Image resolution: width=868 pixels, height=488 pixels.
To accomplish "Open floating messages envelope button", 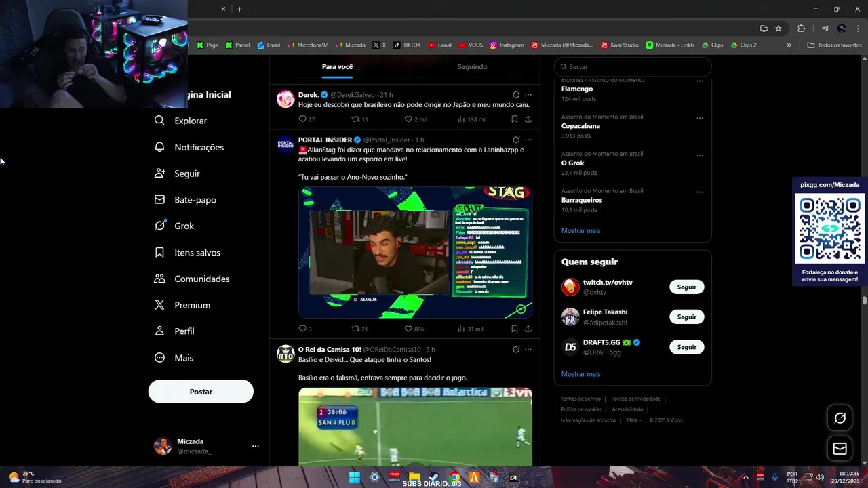I will click(x=840, y=449).
